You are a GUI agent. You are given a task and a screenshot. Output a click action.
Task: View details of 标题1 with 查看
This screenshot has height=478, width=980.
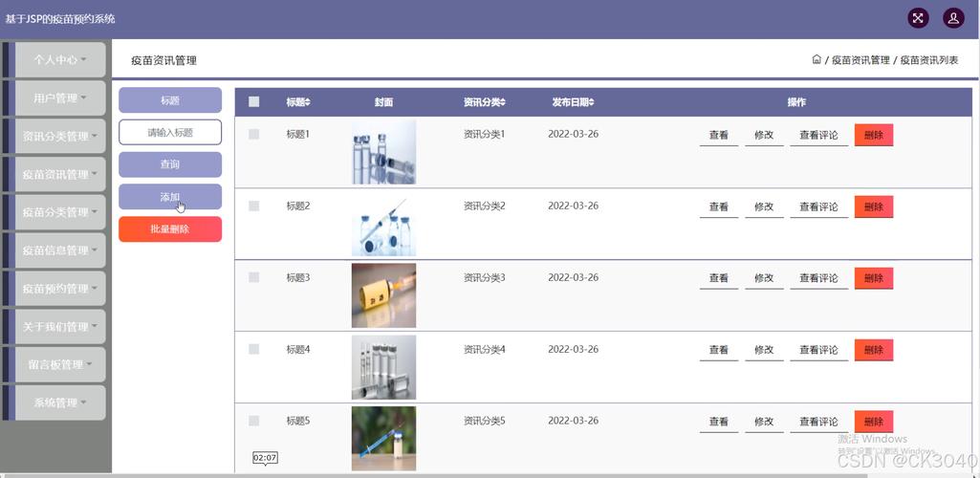coord(719,135)
